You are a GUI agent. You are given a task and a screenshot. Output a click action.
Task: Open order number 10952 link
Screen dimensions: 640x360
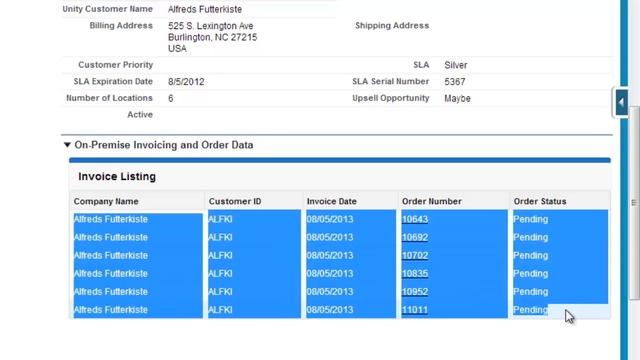pyautogui.click(x=415, y=291)
